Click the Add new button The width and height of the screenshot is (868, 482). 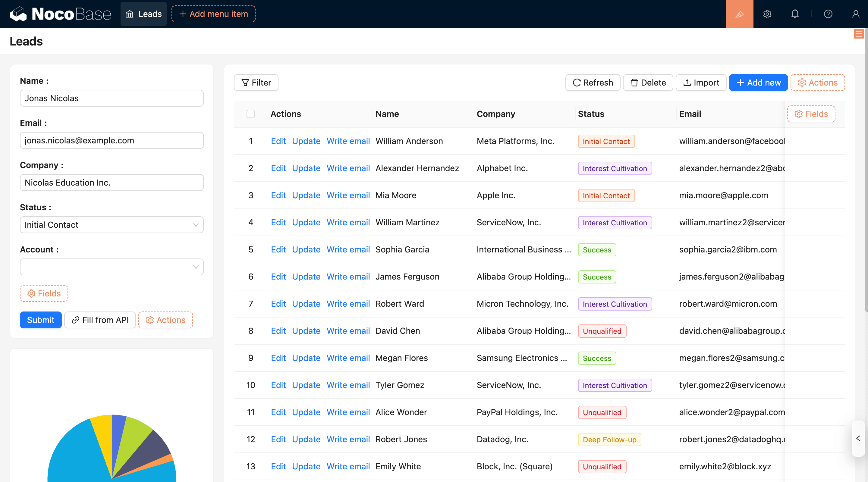point(758,83)
